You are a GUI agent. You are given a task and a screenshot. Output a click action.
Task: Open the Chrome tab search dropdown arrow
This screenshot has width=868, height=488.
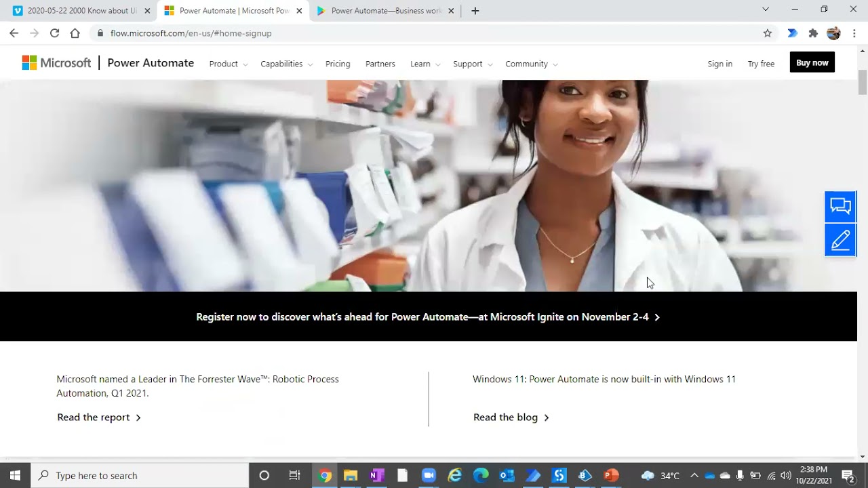coord(766,9)
